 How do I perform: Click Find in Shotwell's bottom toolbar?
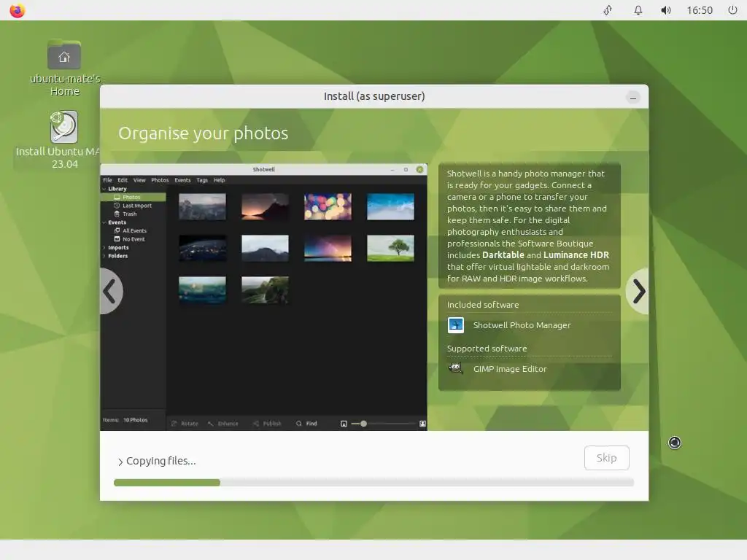pyautogui.click(x=306, y=424)
